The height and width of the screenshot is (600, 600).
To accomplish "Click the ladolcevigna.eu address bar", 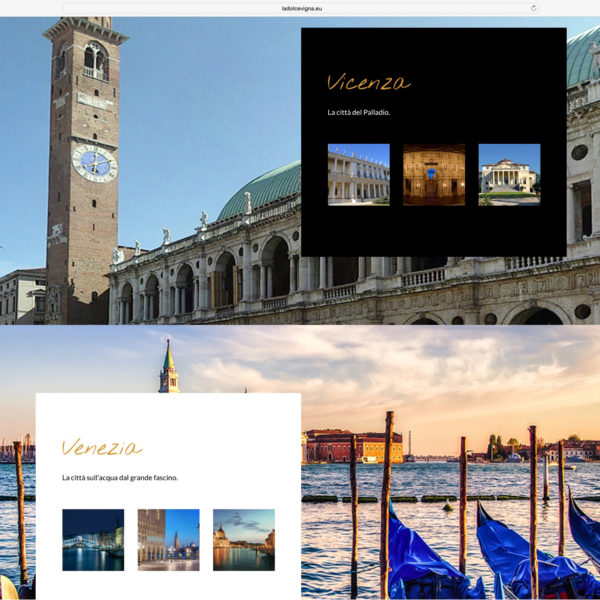I will [x=300, y=8].
